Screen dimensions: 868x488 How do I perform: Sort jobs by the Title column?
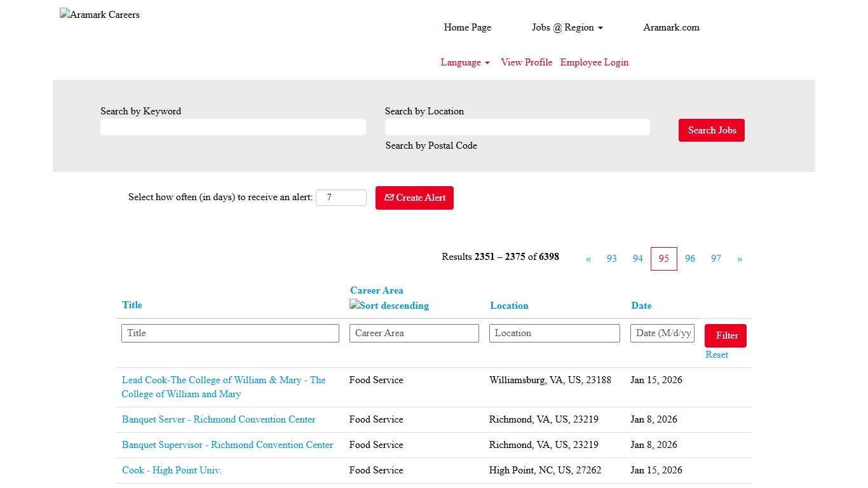pos(132,305)
